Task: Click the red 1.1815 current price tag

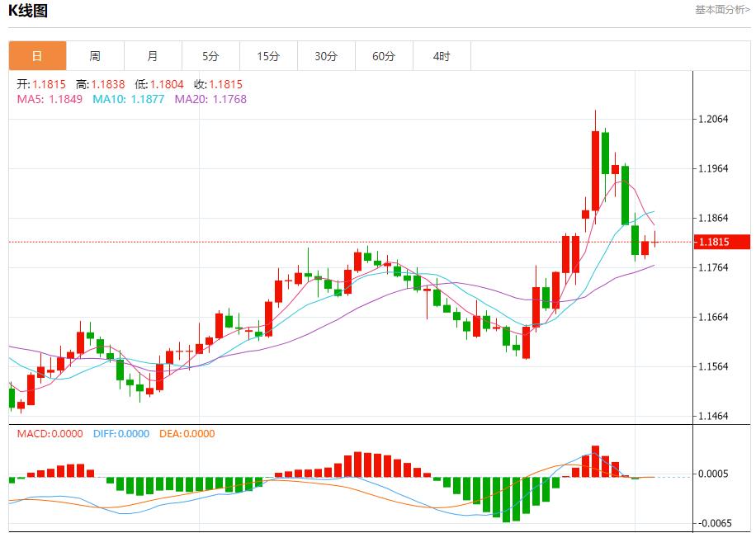Action: tap(722, 242)
